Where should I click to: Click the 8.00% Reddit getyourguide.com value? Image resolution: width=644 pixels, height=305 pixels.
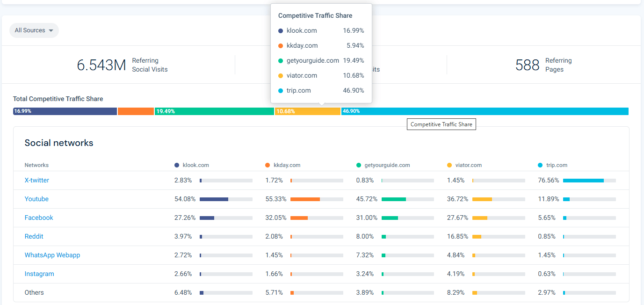tap(365, 236)
